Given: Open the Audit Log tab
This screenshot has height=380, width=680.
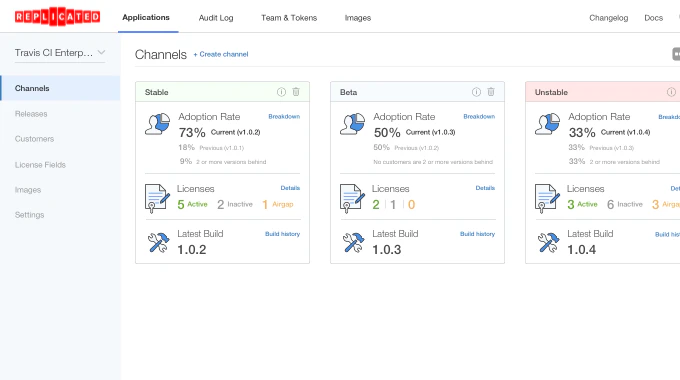Looking at the screenshot, I should tap(216, 18).
